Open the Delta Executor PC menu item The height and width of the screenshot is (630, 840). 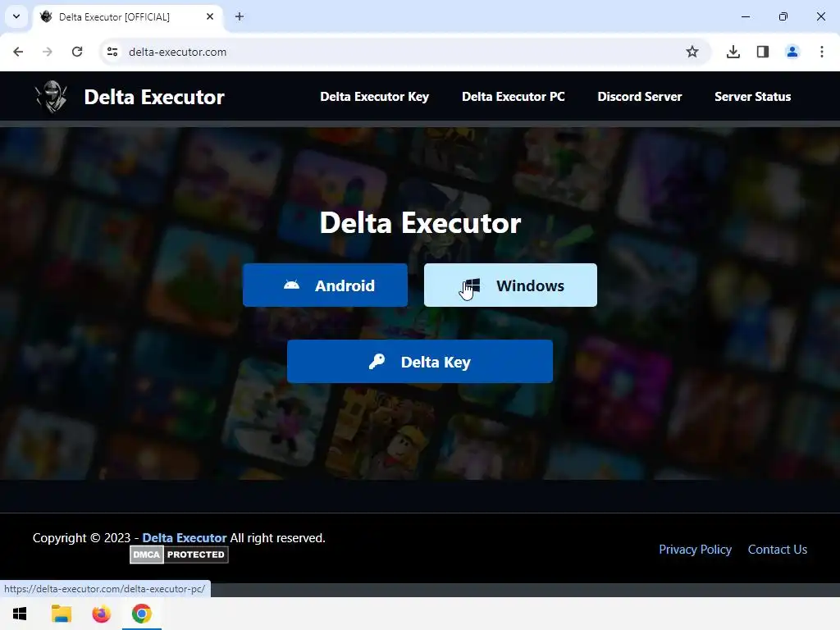coord(514,97)
